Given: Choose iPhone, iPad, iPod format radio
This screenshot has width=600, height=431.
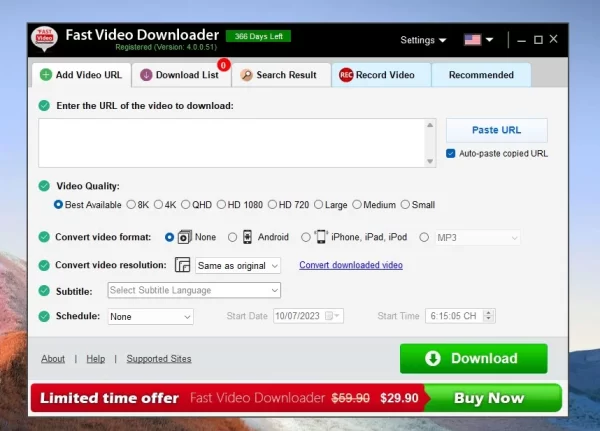Looking at the screenshot, I should pos(305,237).
